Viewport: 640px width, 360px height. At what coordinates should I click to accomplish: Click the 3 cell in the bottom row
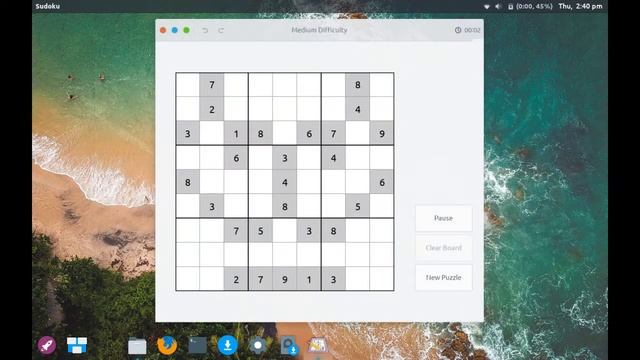point(333,279)
